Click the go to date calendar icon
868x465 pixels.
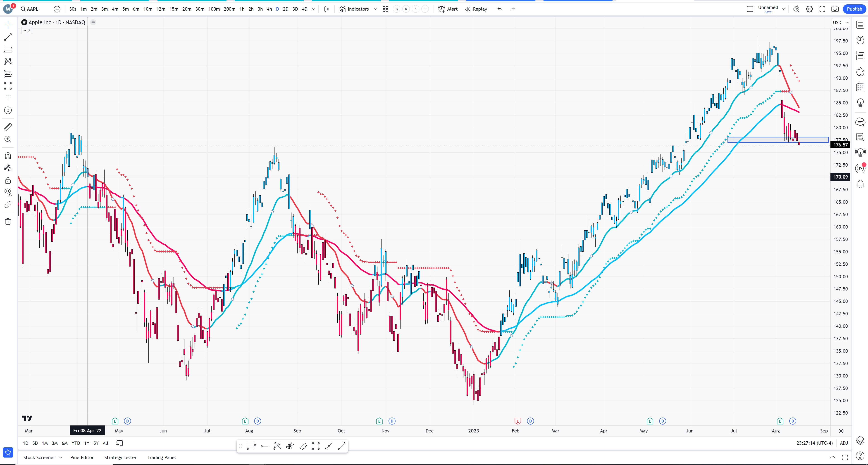120,443
